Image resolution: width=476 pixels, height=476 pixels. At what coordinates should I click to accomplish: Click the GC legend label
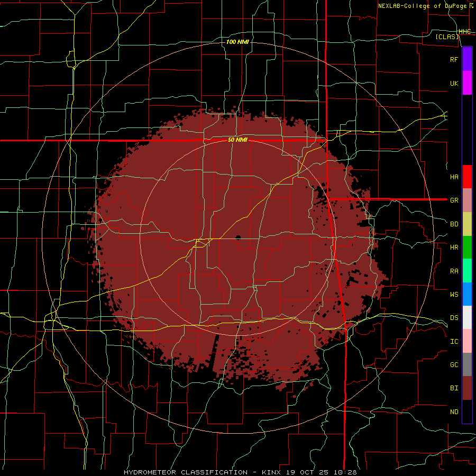point(454,364)
